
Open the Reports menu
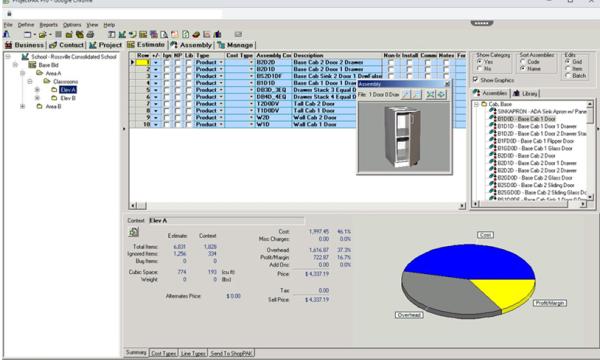tap(49, 25)
